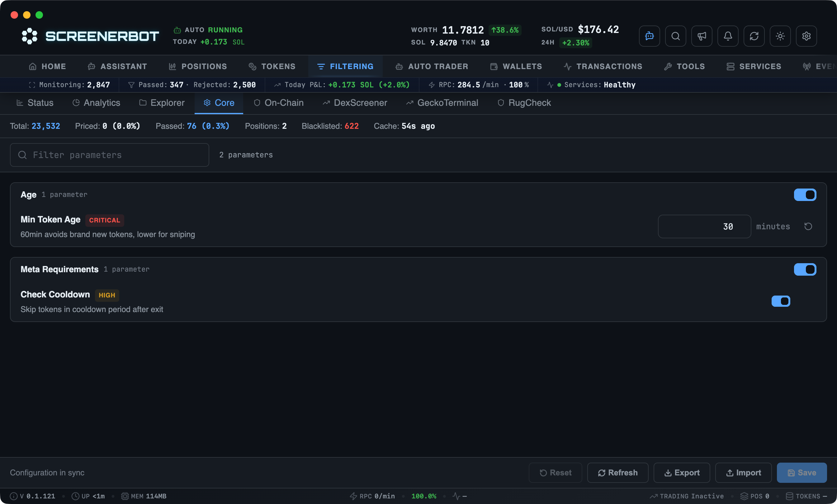Click the HIGH badge on Check Cooldown

[107, 295]
